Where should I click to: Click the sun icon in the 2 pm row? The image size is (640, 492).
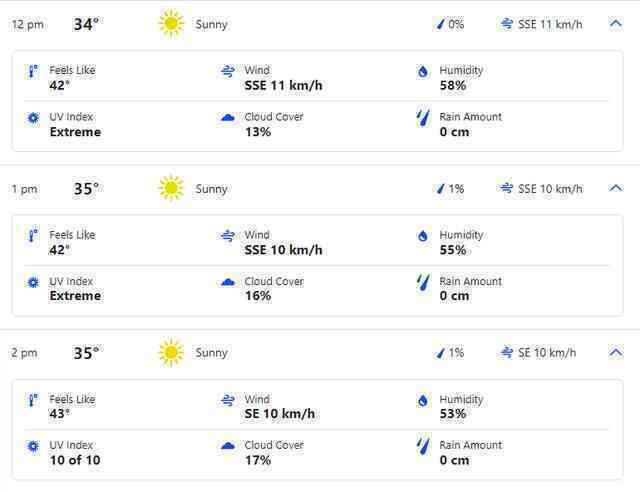171,352
